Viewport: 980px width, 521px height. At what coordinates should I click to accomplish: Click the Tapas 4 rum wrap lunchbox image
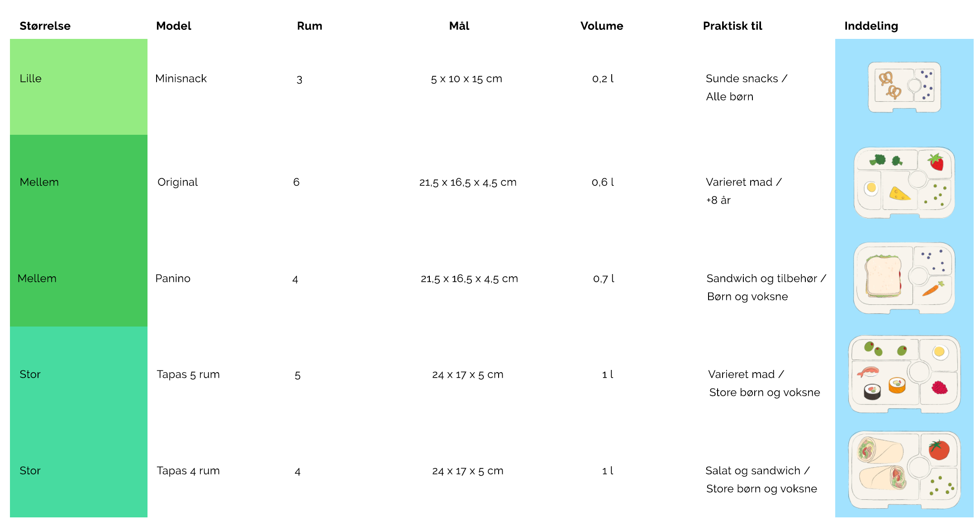(x=904, y=470)
